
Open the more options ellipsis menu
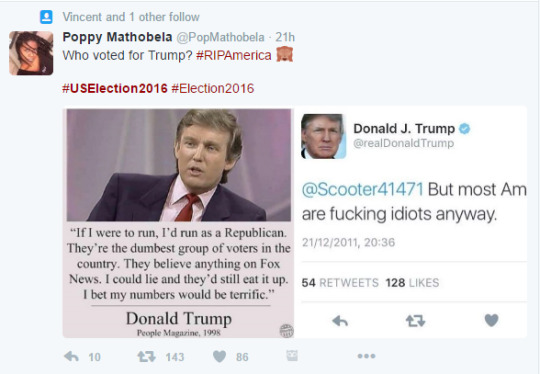(x=366, y=356)
